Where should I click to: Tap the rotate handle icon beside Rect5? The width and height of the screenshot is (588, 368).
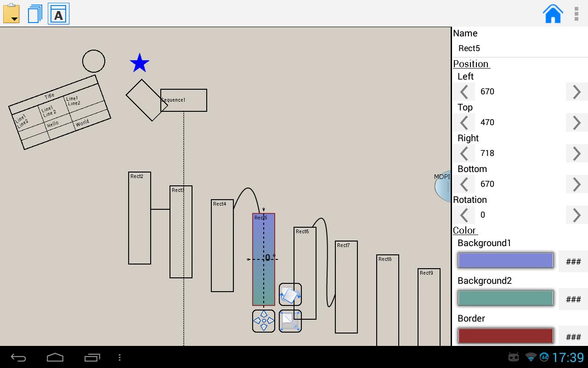pos(290,294)
